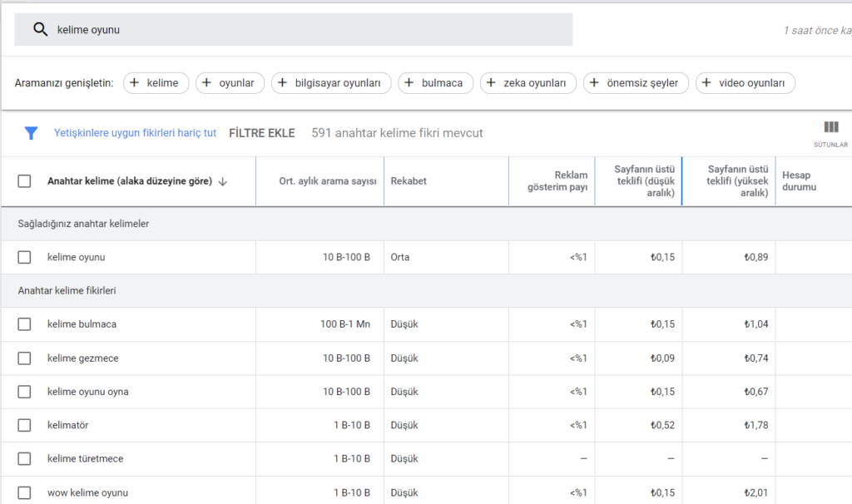Tick checkbox for 'wow kelime oyunu'
The width and height of the screenshot is (852, 504).
[24, 492]
